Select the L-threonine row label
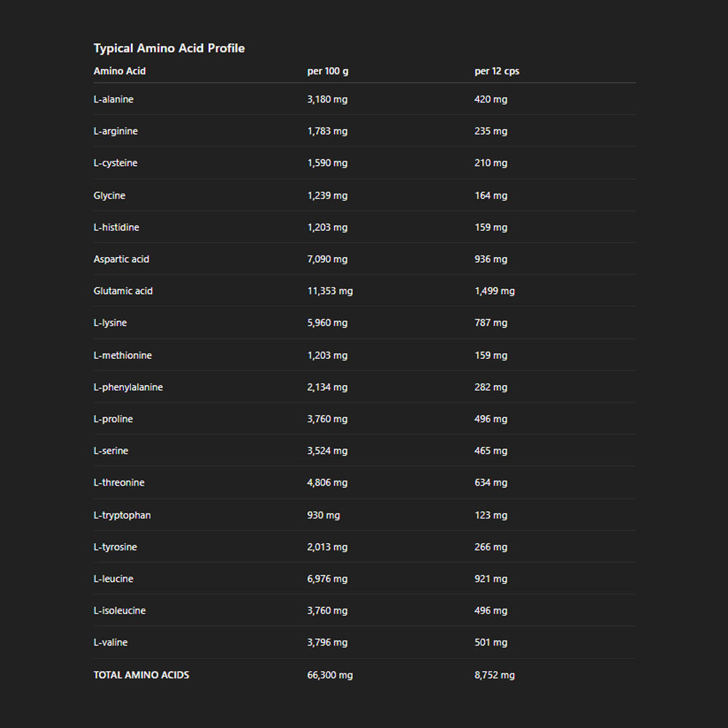The height and width of the screenshot is (728, 728). click(x=119, y=483)
